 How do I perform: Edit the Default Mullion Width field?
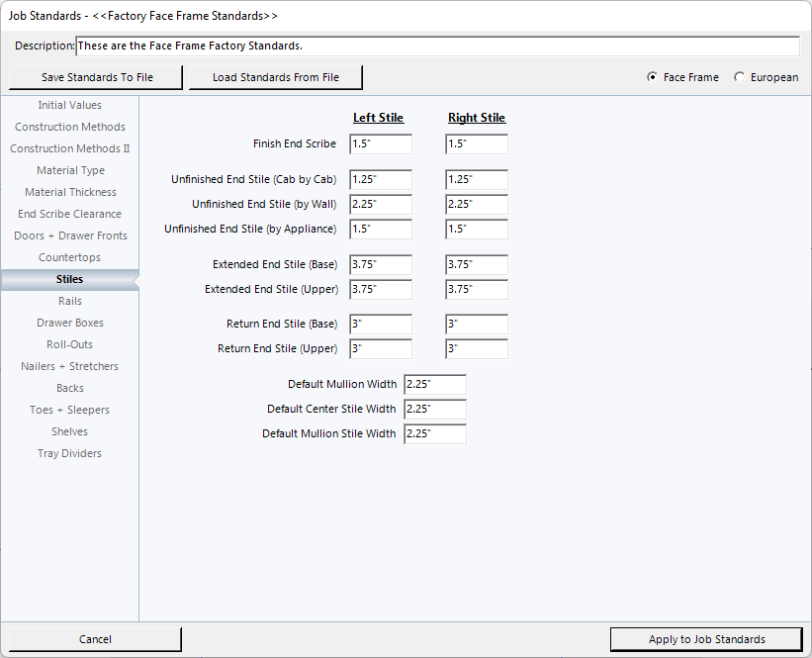tap(435, 385)
